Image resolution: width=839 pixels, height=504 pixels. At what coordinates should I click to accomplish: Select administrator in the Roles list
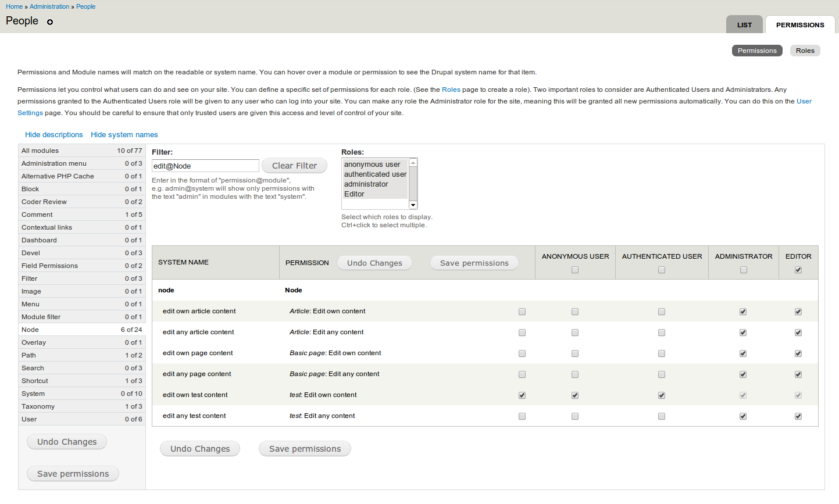point(375,184)
